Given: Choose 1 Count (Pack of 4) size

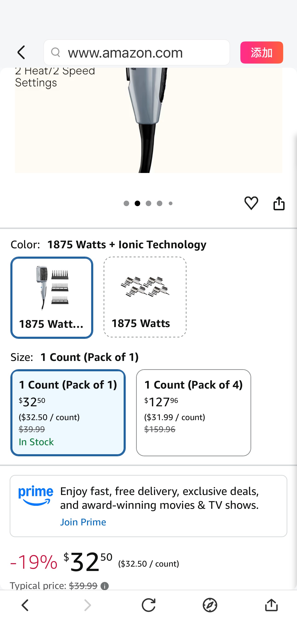Looking at the screenshot, I should [193, 413].
